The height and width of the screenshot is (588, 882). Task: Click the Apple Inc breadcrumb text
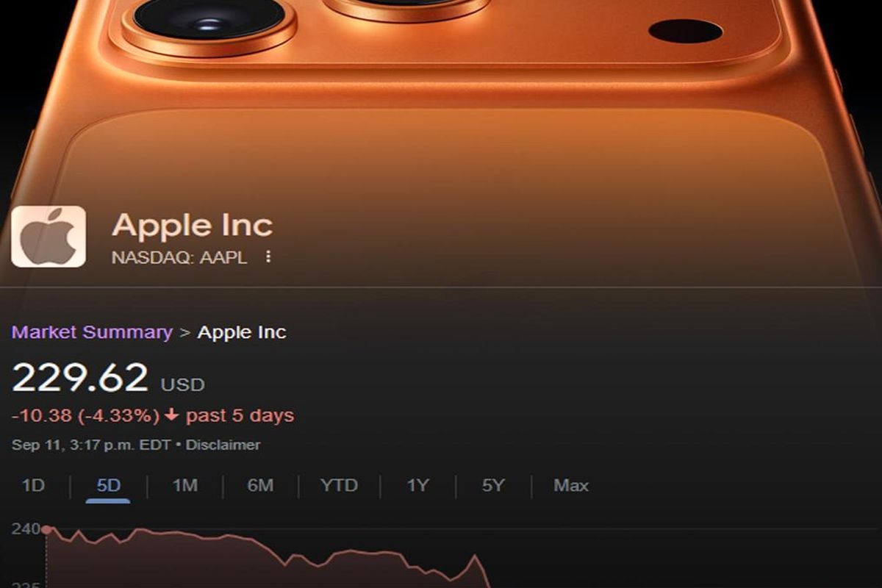[242, 331]
